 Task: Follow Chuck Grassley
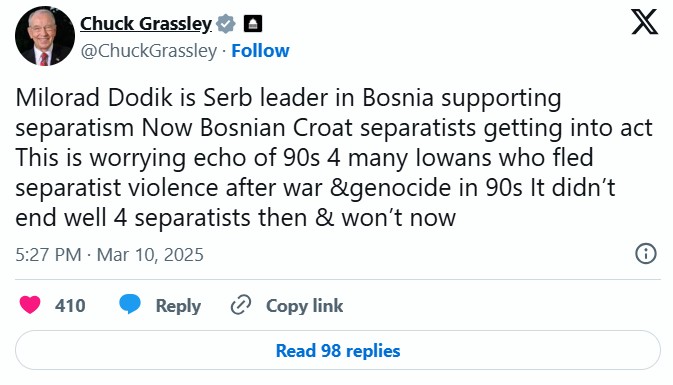coord(261,51)
